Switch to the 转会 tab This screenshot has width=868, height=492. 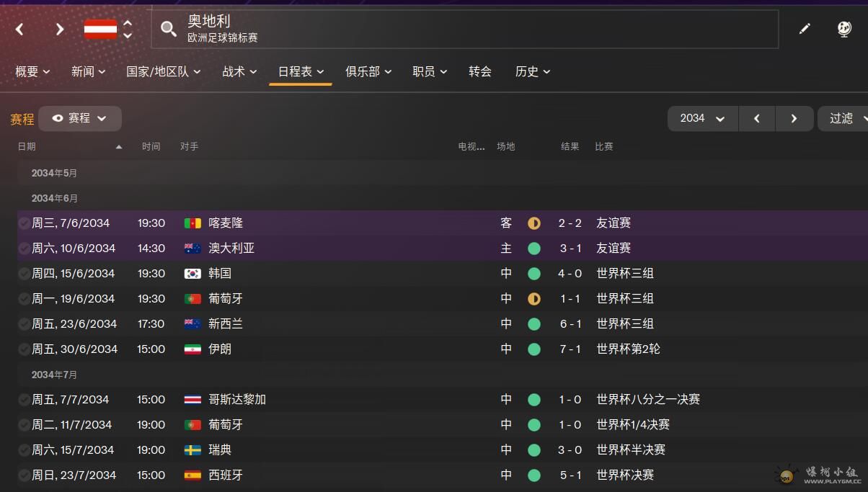479,71
